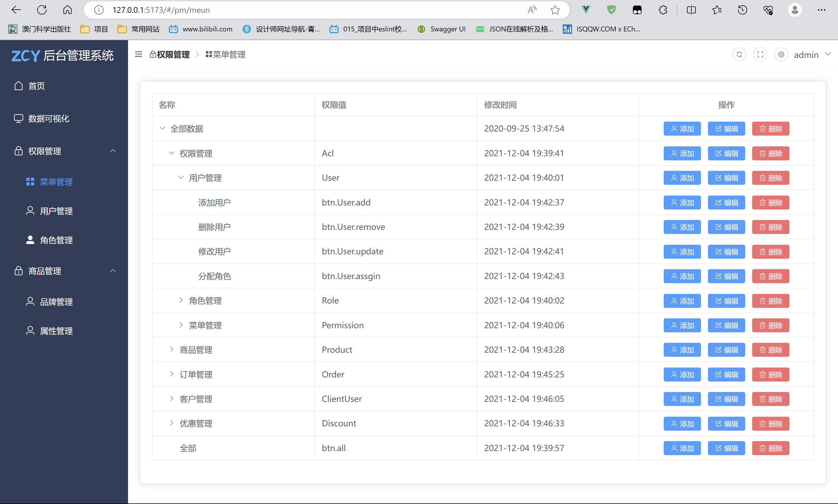Click the 权限管理 breadcrumb
Image resolution: width=838 pixels, height=504 pixels.
pos(170,55)
